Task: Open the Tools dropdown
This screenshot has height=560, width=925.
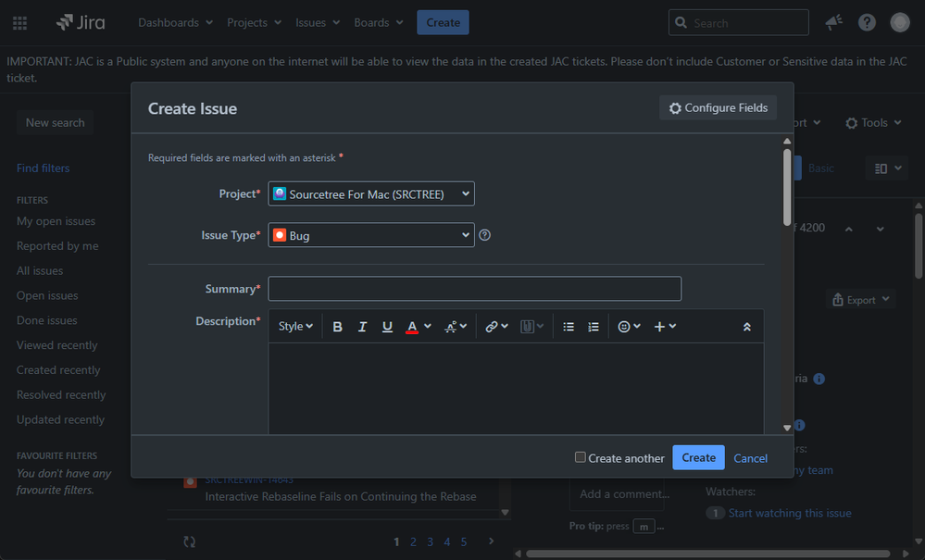Action: [874, 123]
